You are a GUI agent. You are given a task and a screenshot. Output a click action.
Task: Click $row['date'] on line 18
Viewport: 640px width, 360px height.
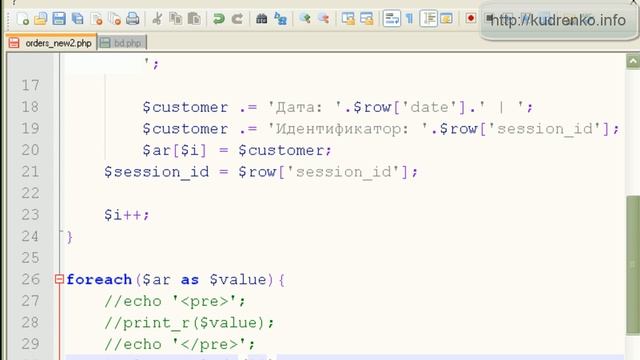coord(409,107)
